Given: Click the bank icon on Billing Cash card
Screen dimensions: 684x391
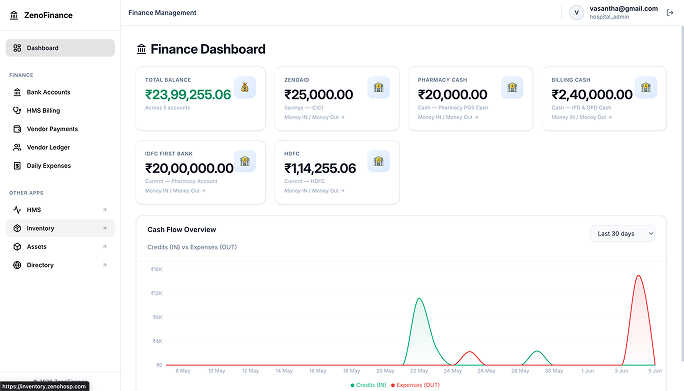Looking at the screenshot, I should point(646,87).
